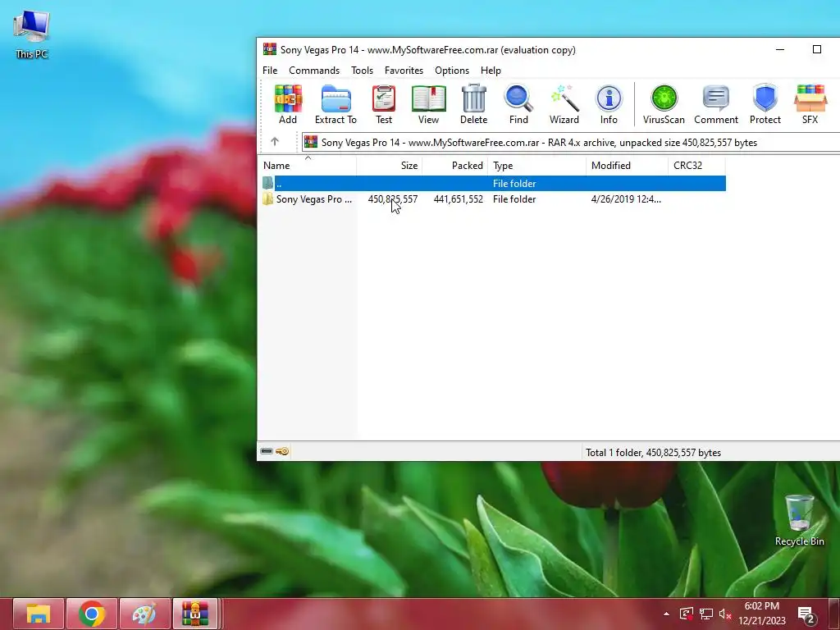Sort list by Packed column
Screen dimensions: 840x630
click(454, 166)
